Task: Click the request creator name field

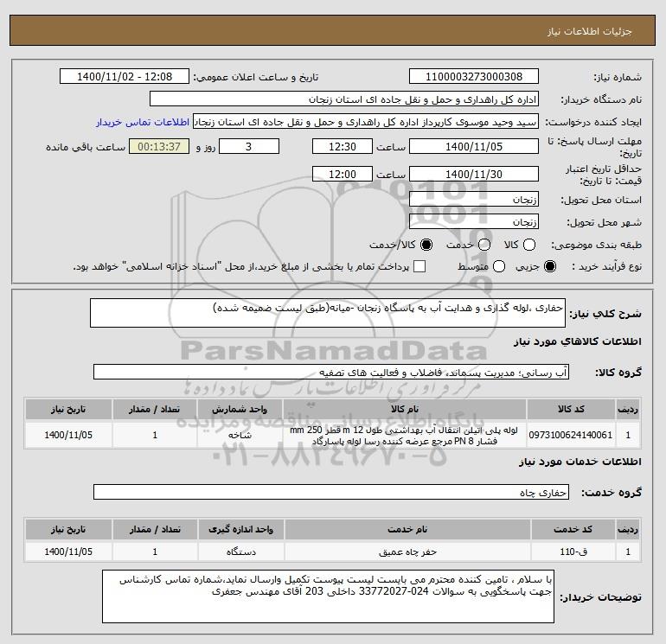Action: point(366,122)
